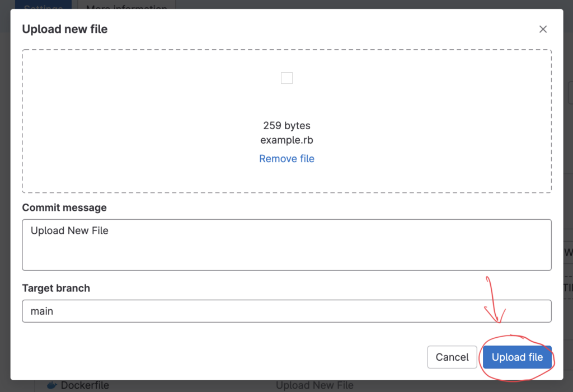
Task: Open the Upload New File commit link
Action: point(314,386)
